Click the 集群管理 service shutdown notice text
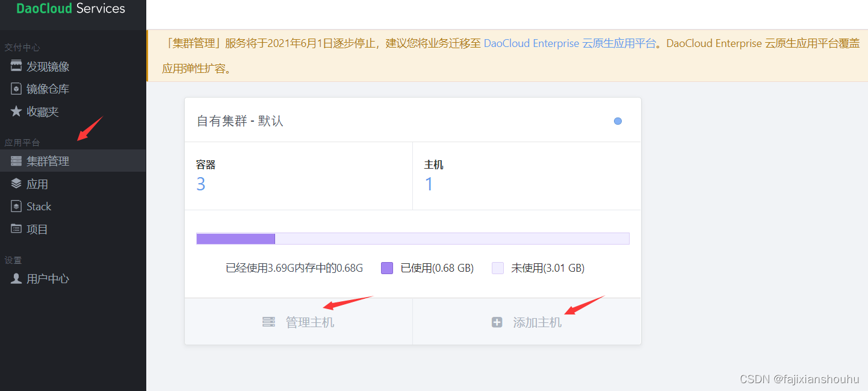 tap(510, 55)
